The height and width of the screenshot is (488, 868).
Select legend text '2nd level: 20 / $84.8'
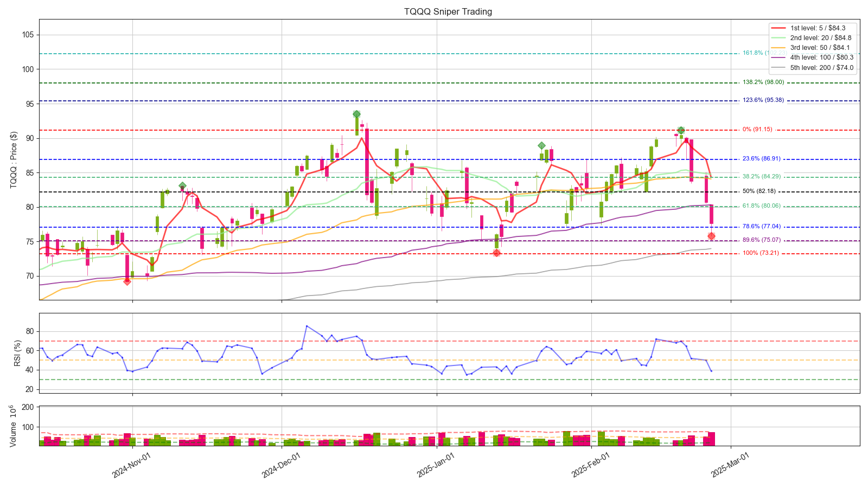pos(821,38)
